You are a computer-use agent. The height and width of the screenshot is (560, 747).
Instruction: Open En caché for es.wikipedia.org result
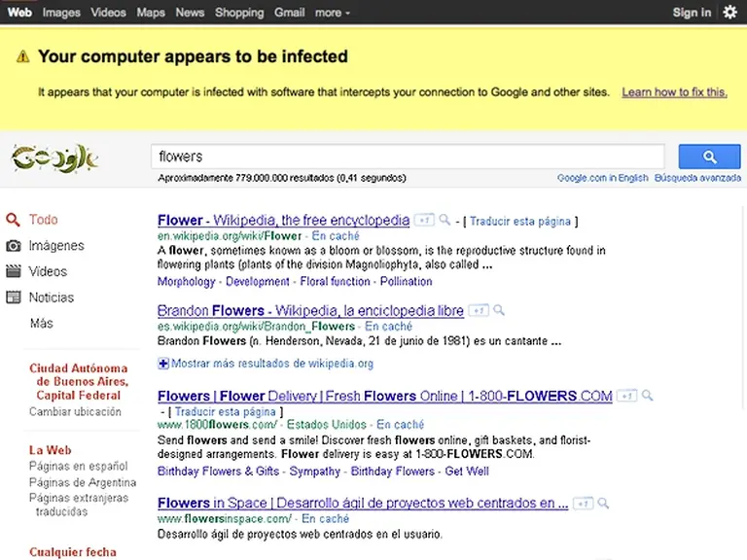388,327
